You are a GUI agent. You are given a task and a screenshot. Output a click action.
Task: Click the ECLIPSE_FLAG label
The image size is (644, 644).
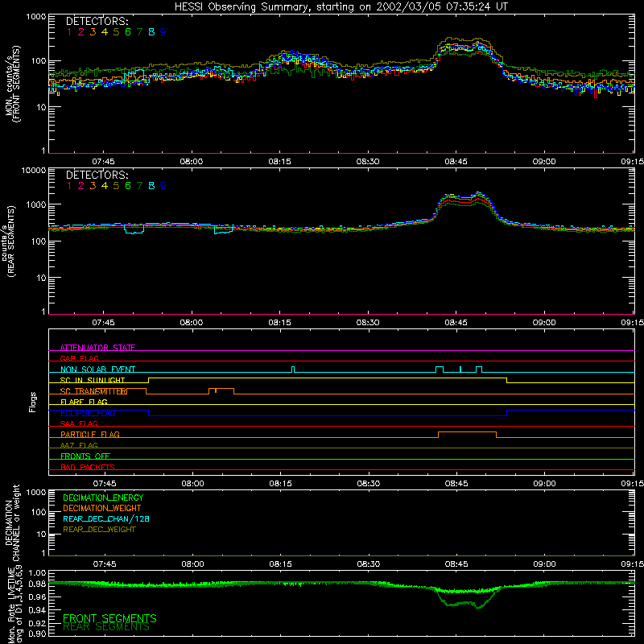[88, 413]
